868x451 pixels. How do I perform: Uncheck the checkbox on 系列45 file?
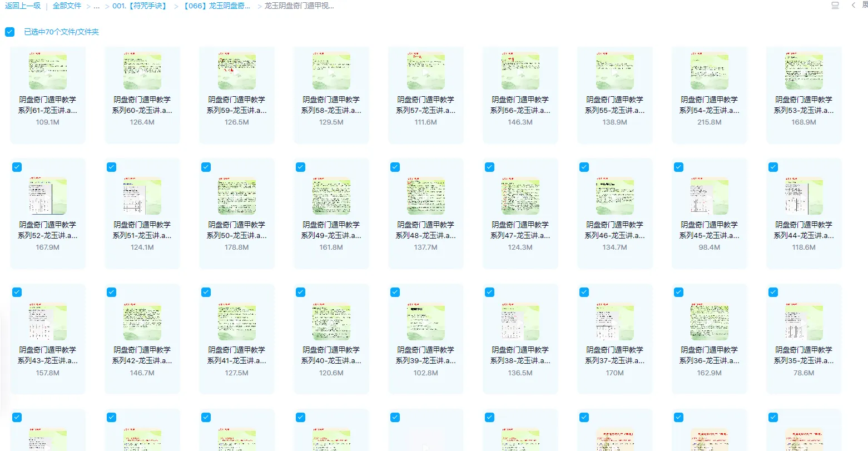tap(678, 167)
